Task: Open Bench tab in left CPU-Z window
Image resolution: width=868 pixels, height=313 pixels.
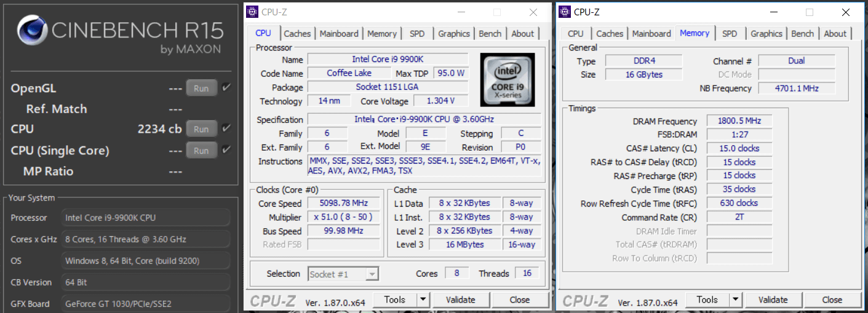Action: (x=490, y=34)
